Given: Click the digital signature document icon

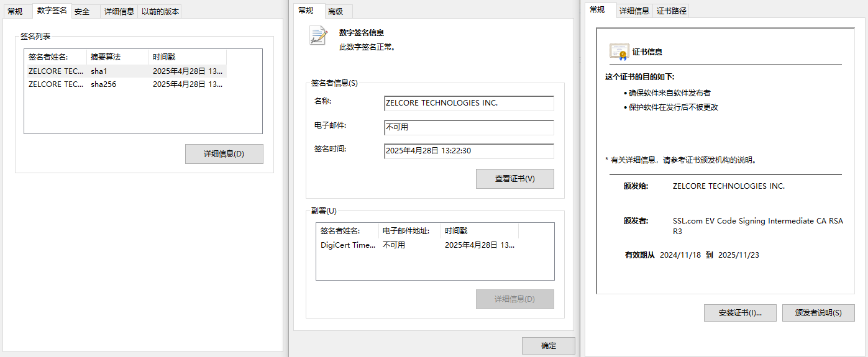Looking at the screenshot, I should click(318, 35).
